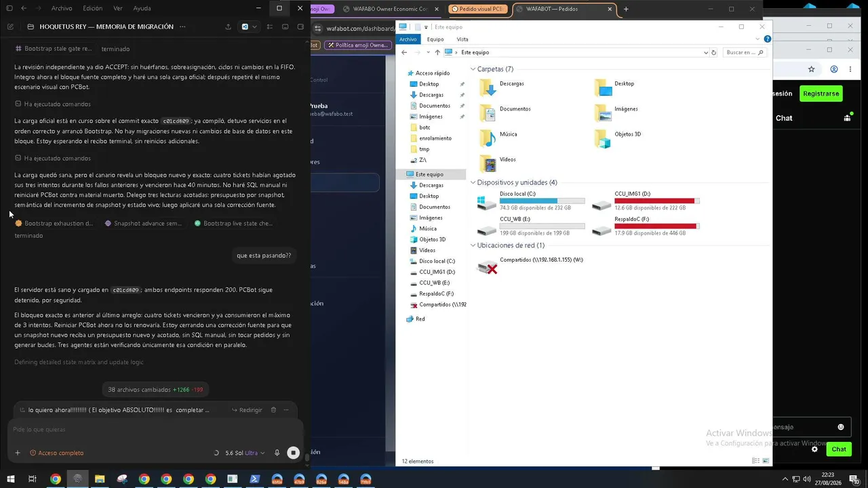Refresh the Este equipo view
This screenshot has width=868, height=488.
[x=714, y=52]
